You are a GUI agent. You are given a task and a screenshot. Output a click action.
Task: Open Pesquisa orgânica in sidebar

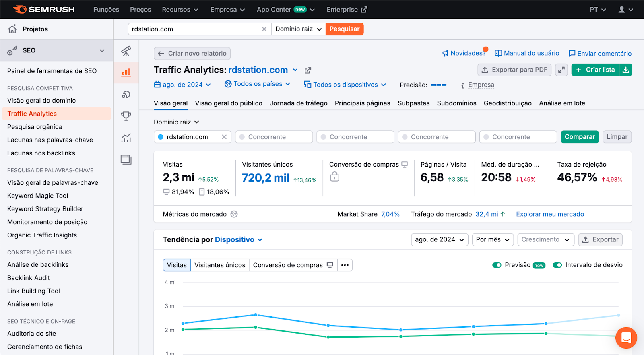pos(35,127)
